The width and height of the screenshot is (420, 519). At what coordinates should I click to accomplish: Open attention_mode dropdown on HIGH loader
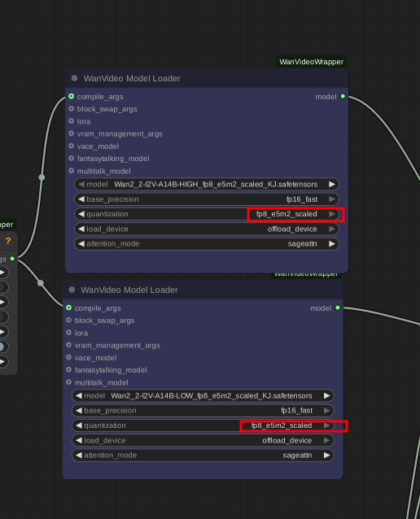click(207, 244)
